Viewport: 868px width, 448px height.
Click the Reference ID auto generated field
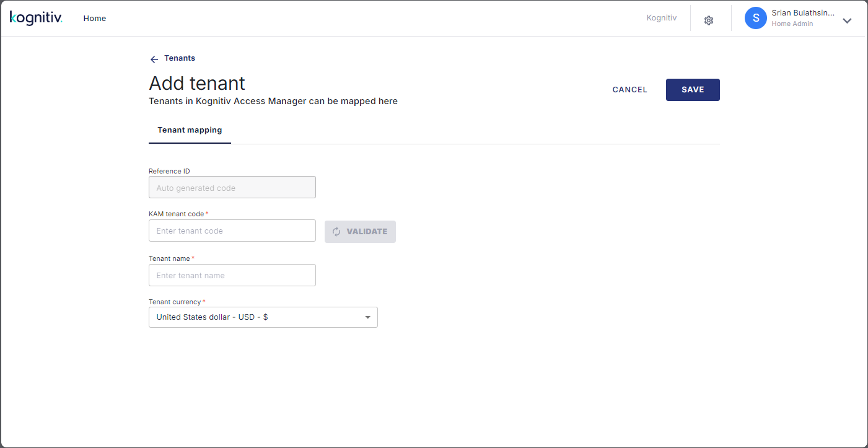pyautogui.click(x=232, y=188)
